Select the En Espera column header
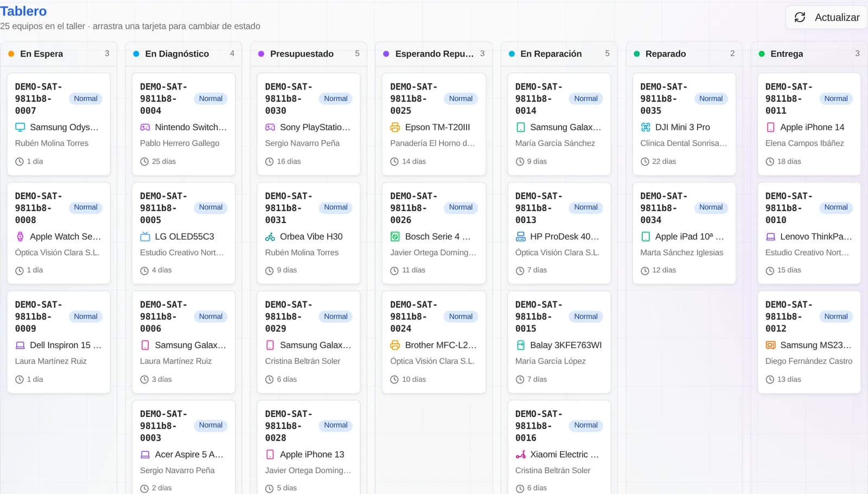Viewport: 868px width, 494px height. (59, 54)
